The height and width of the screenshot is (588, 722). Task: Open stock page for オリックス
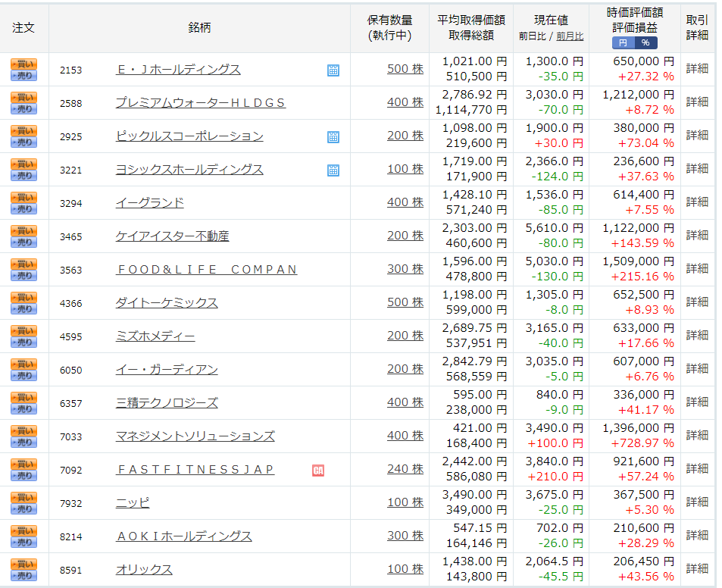pyautogui.click(x=144, y=570)
